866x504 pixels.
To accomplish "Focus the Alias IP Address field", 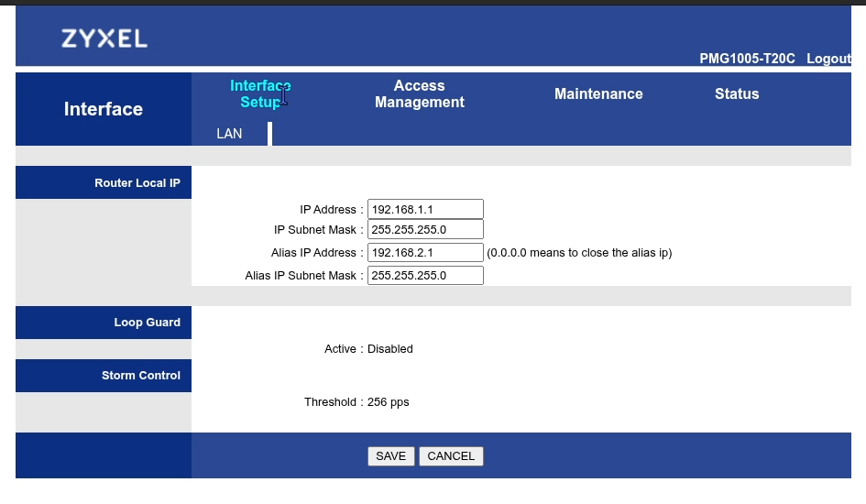I will tap(425, 252).
